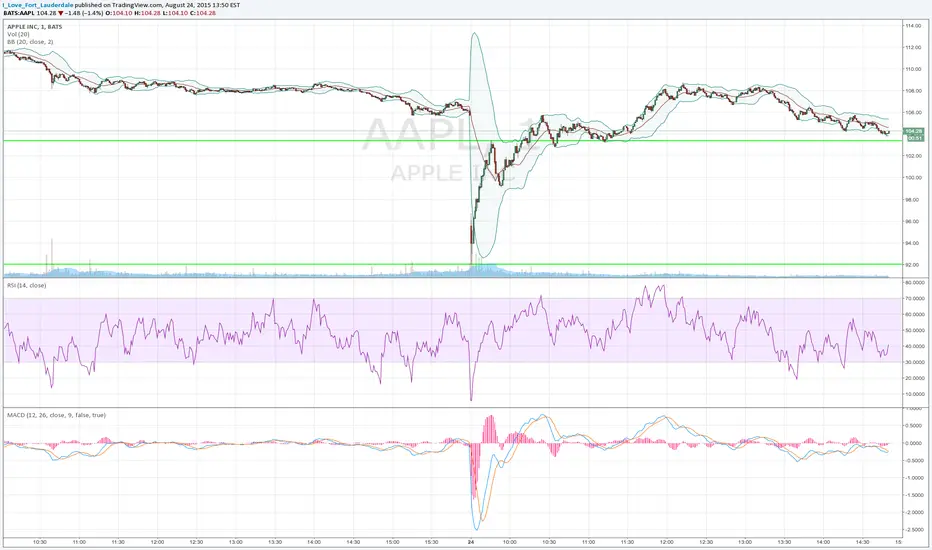Click the Vol (20) indicator label
The image size is (932, 550).
tap(18, 34)
